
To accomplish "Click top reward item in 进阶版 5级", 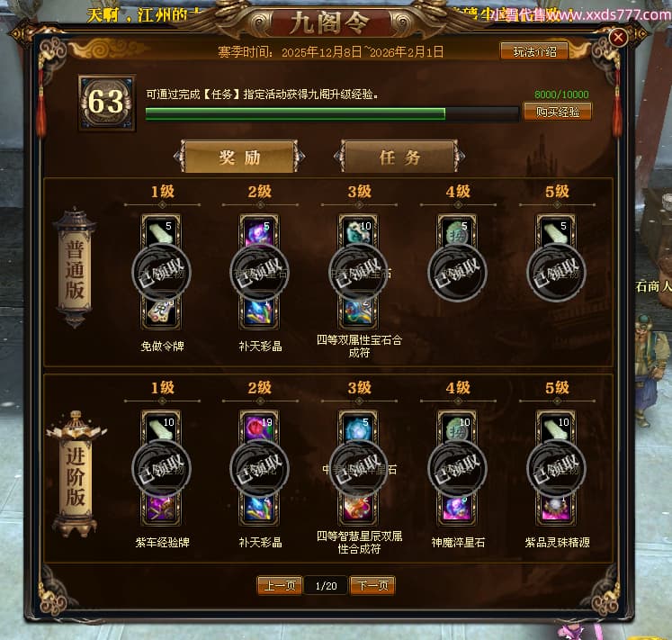I will point(556,428).
